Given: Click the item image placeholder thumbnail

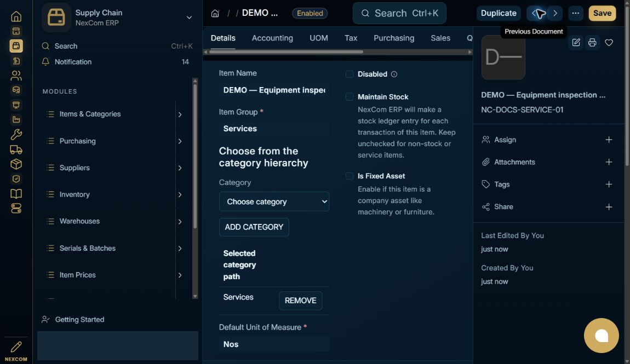Looking at the screenshot, I should pyautogui.click(x=503, y=57).
